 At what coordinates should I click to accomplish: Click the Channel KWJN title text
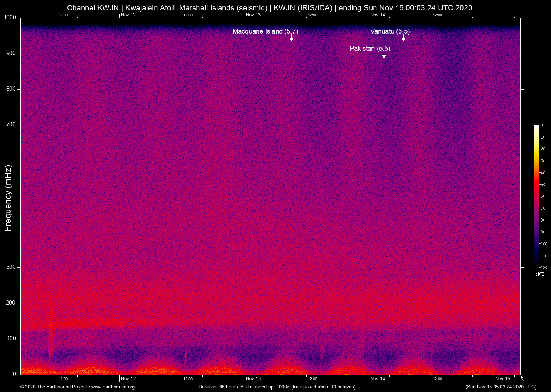93,8
